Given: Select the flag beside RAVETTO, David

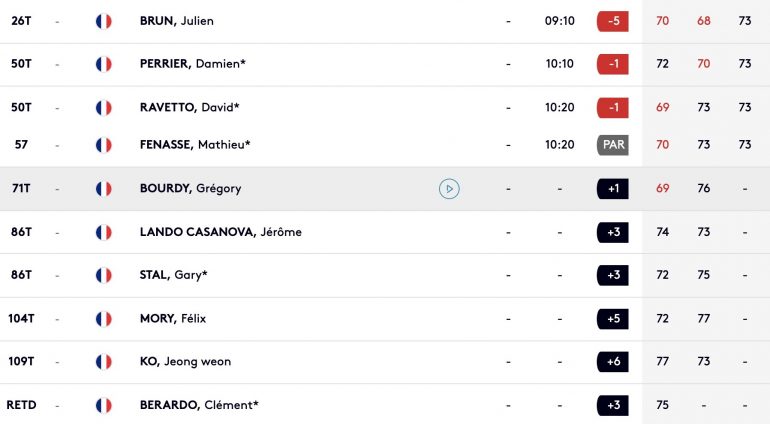Looking at the screenshot, I should (104, 108).
